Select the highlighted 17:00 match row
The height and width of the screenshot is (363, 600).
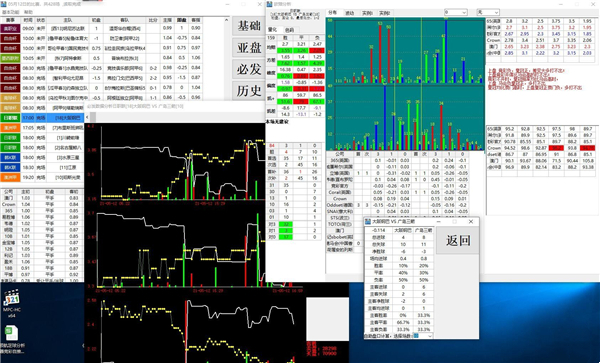(x=42, y=118)
